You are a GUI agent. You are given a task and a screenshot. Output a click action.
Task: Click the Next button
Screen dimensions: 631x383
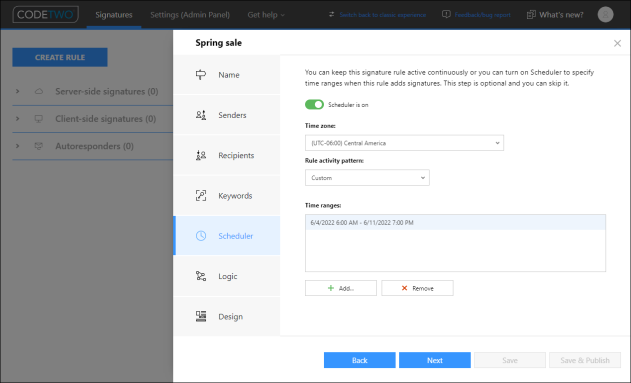435,360
